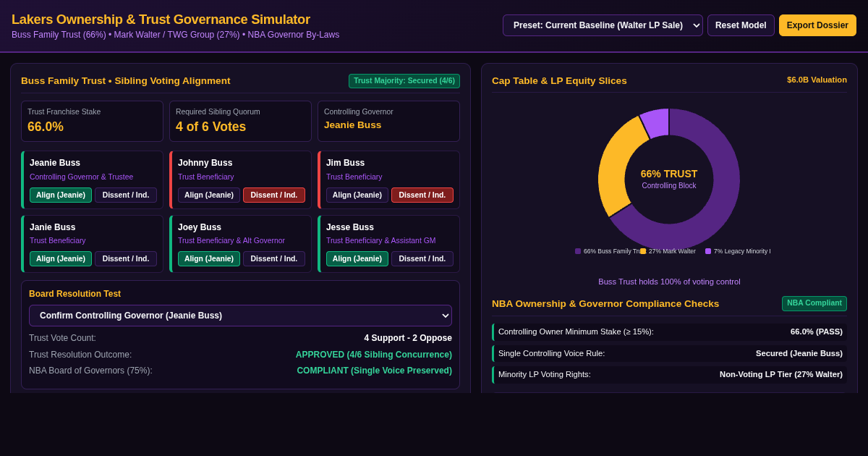The width and height of the screenshot is (868, 456).
Task: Toggle Jesse Buss Align (Jeanie)
Action: click(357, 259)
